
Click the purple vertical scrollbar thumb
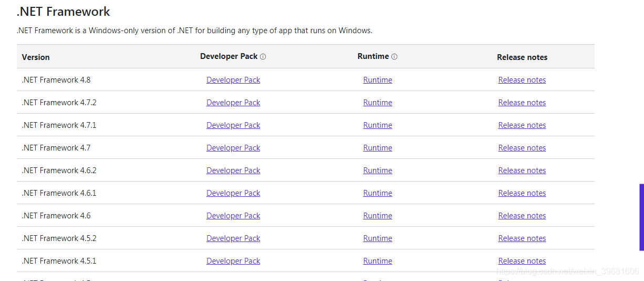[641, 217]
